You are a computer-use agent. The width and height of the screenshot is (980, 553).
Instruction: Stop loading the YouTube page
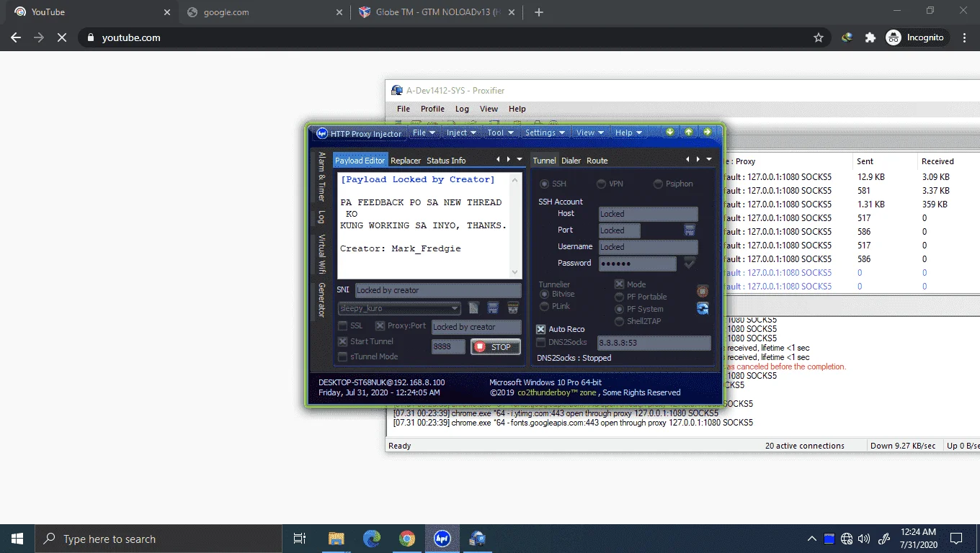point(62,37)
